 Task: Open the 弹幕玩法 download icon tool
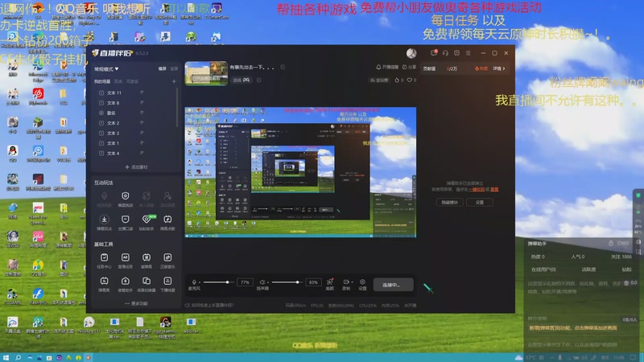click(104, 223)
